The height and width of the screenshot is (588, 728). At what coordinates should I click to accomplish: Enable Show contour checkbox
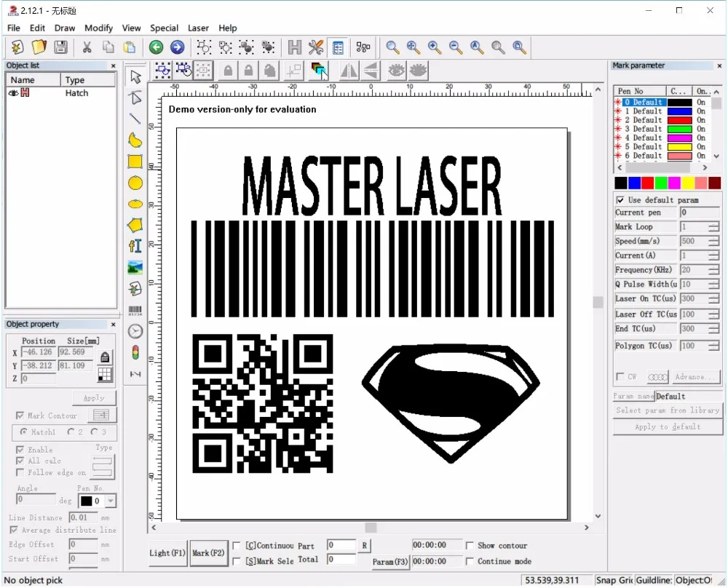[470, 546]
